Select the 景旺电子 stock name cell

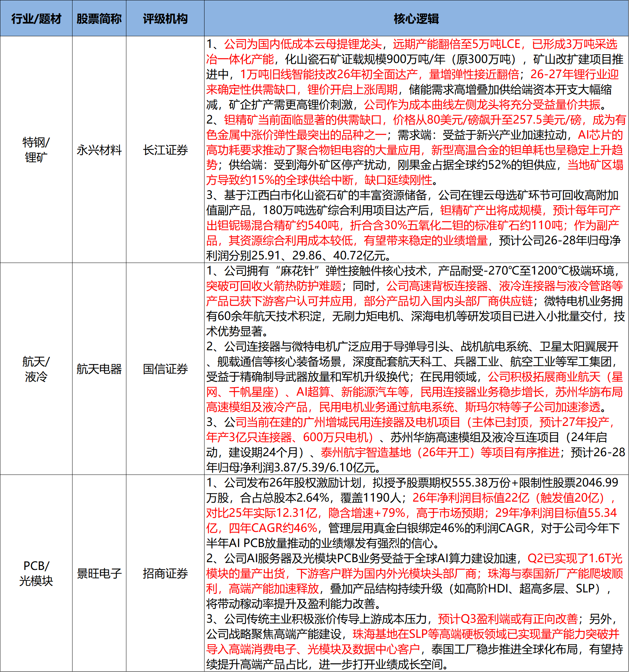pyautogui.click(x=99, y=573)
